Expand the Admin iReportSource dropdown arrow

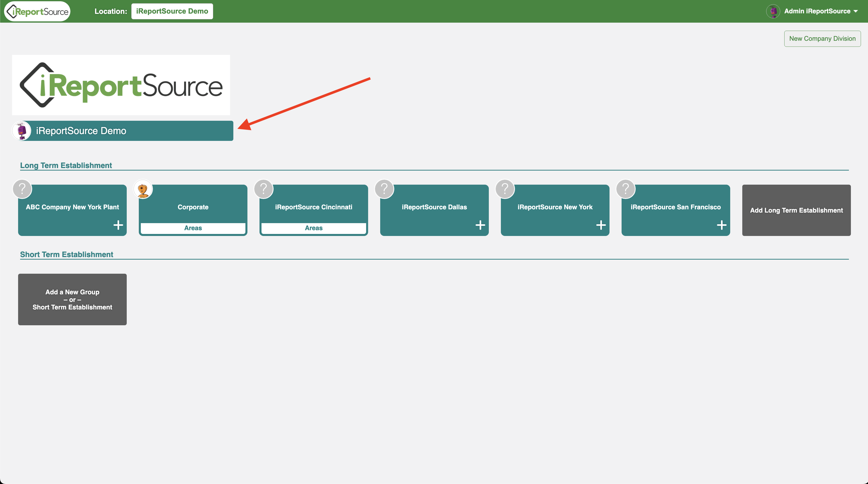pos(855,12)
